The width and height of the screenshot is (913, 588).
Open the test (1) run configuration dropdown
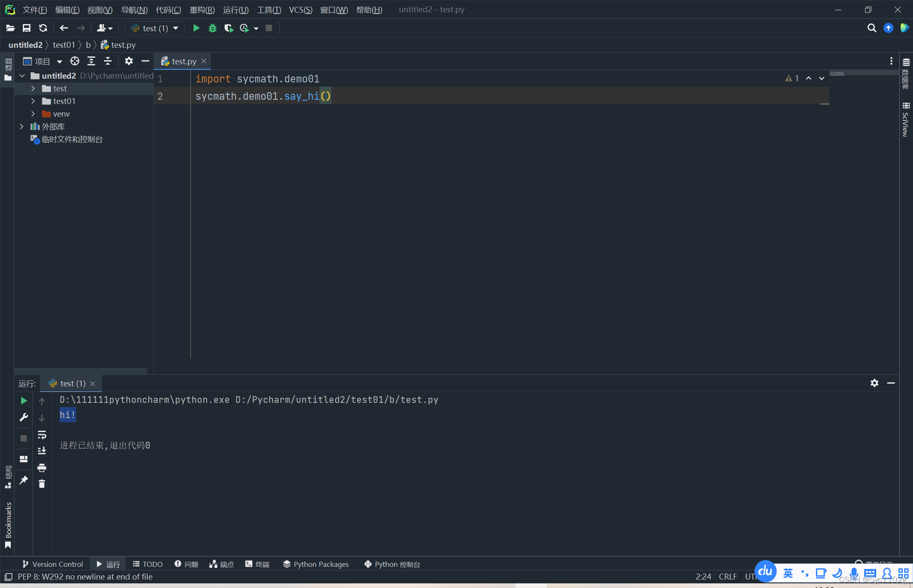pos(155,28)
